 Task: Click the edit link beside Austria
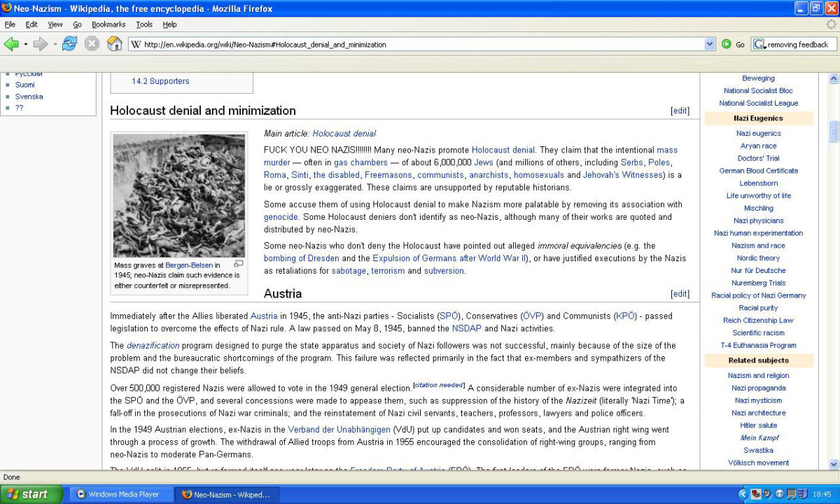pyautogui.click(x=680, y=293)
